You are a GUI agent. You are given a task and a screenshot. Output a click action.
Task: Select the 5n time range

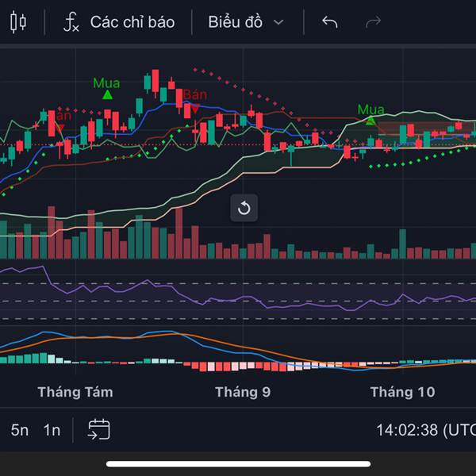[x=20, y=430]
